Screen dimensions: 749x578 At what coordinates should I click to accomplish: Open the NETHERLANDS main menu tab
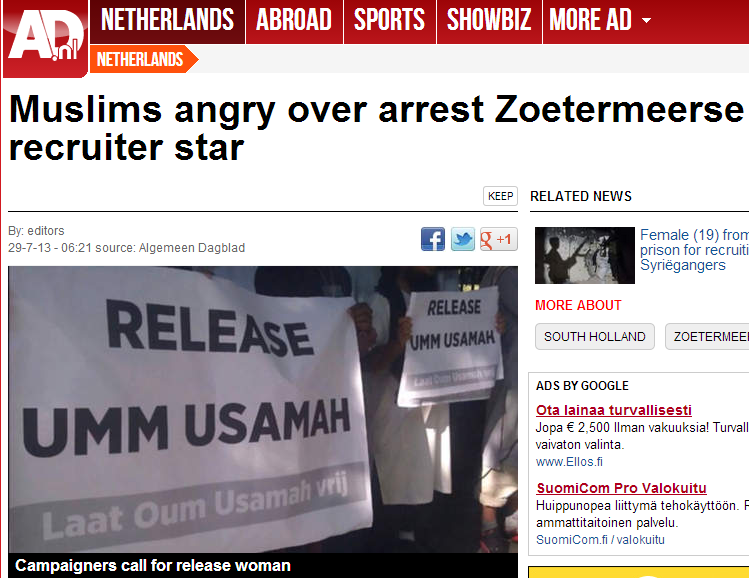pos(167,21)
